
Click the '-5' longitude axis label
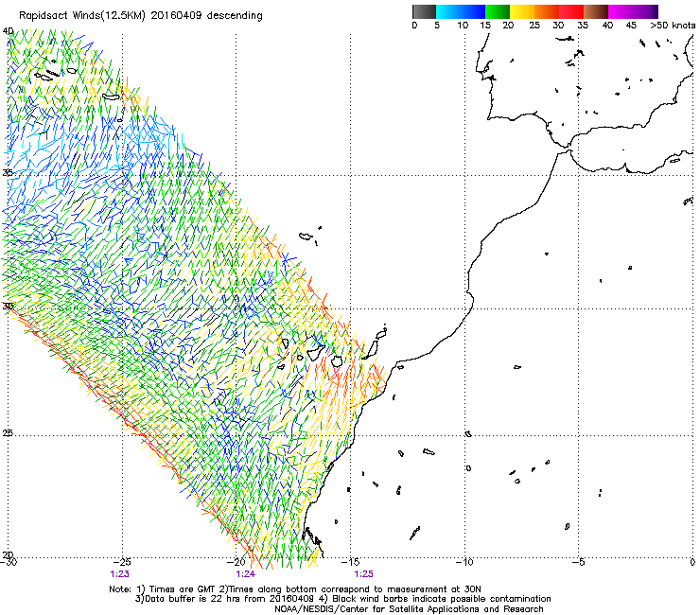point(579,562)
